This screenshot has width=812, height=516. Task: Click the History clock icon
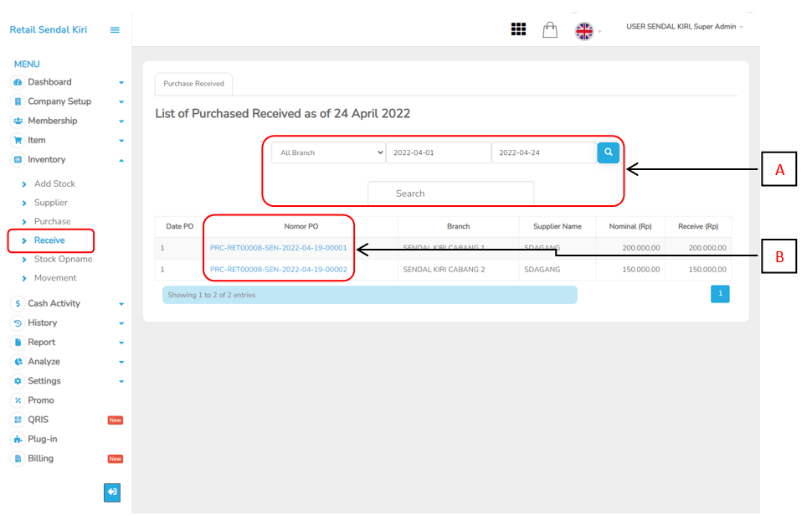18,322
